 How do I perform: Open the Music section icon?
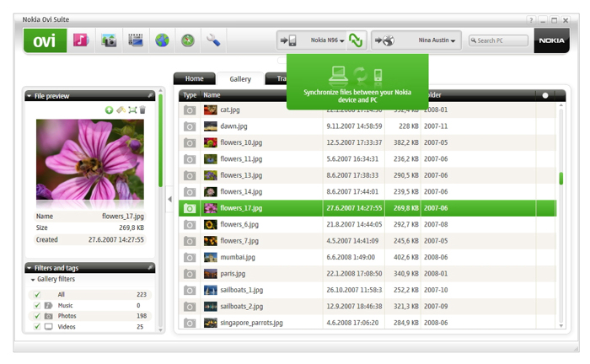point(81,40)
